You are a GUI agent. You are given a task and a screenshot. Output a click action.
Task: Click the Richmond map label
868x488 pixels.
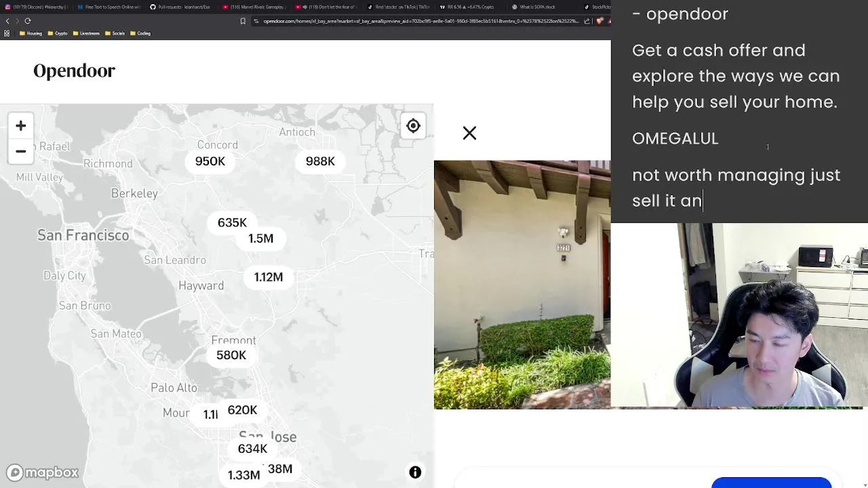(x=108, y=164)
